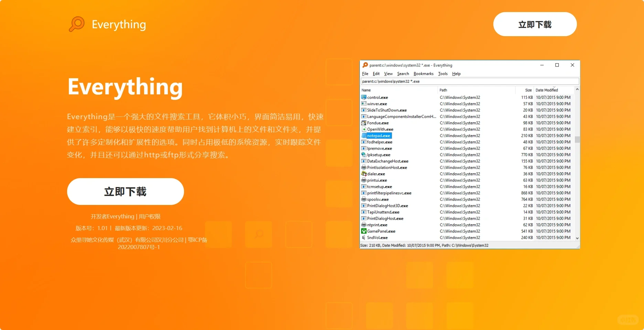Sort results by the Date Modified column header
Screen dimensions: 644x330
point(554,90)
